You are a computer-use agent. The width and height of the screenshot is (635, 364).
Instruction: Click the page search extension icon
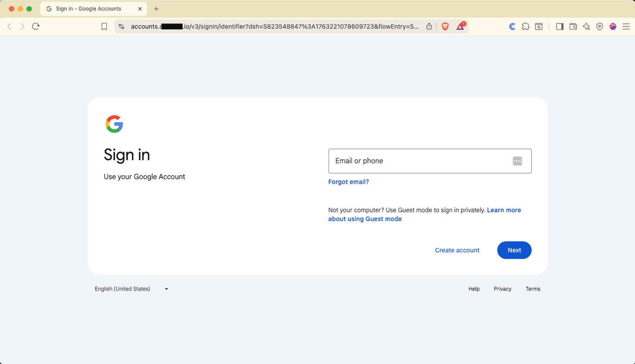click(539, 27)
